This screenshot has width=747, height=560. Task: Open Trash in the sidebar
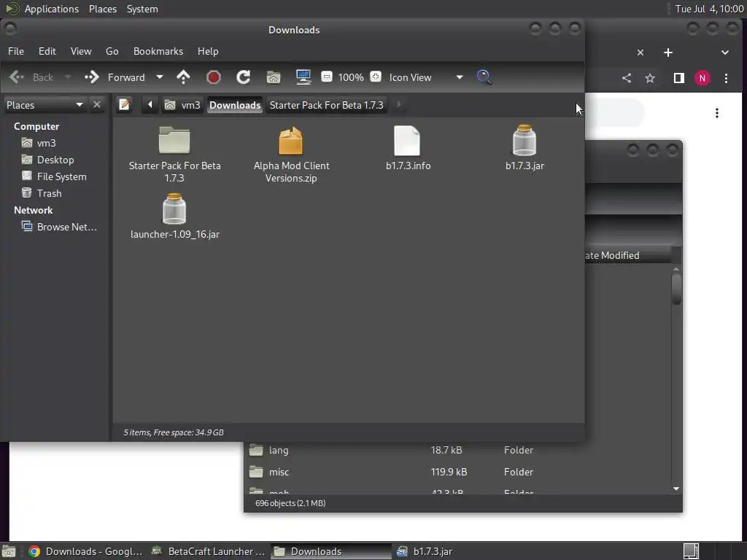tap(49, 192)
